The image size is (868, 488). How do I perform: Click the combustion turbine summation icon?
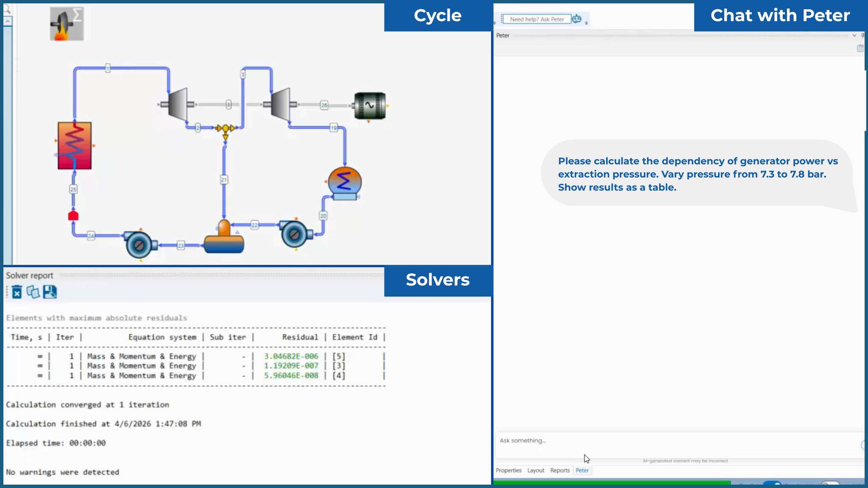[67, 24]
